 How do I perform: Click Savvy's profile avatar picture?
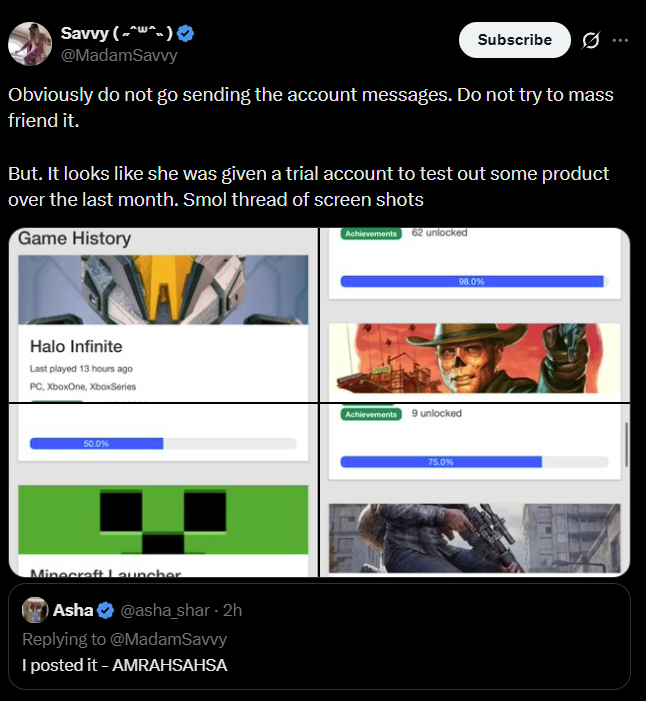point(30,43)
